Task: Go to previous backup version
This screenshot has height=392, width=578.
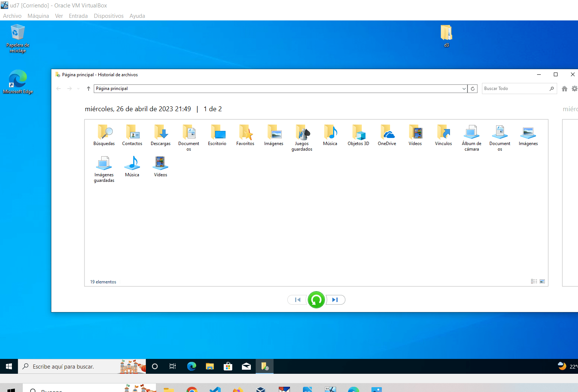Action: click(x=297, y=300)
